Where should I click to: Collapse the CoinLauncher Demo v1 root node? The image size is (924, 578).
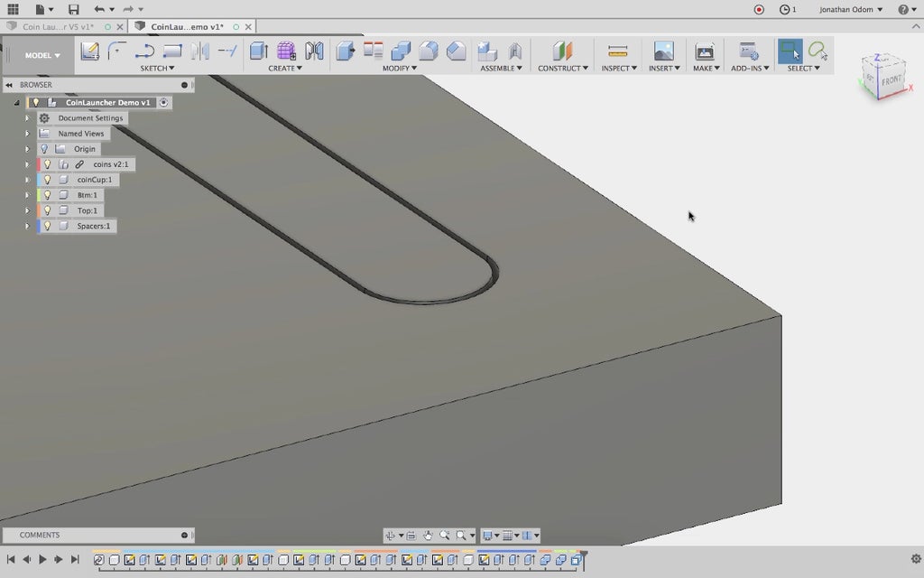16,103
